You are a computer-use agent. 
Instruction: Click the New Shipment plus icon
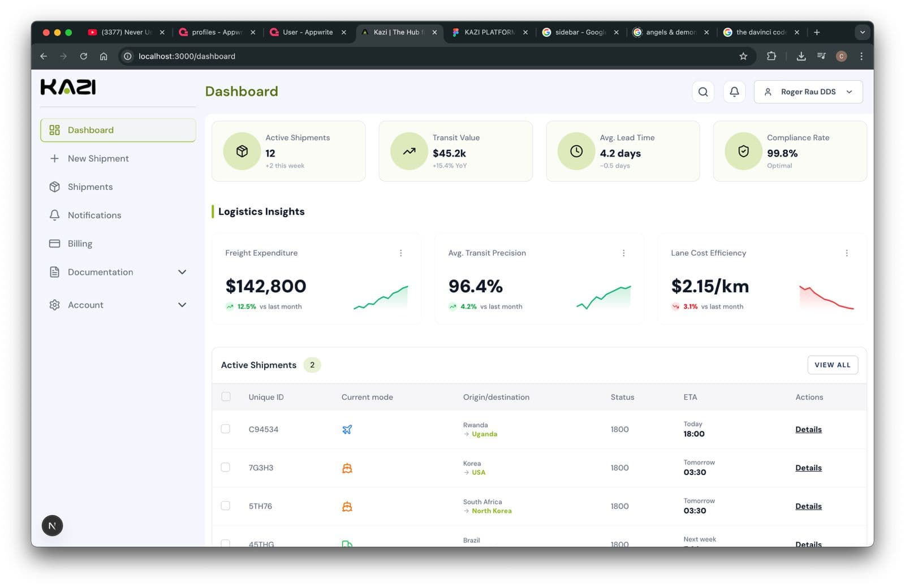pyautogui.click(x=54, y=158)
